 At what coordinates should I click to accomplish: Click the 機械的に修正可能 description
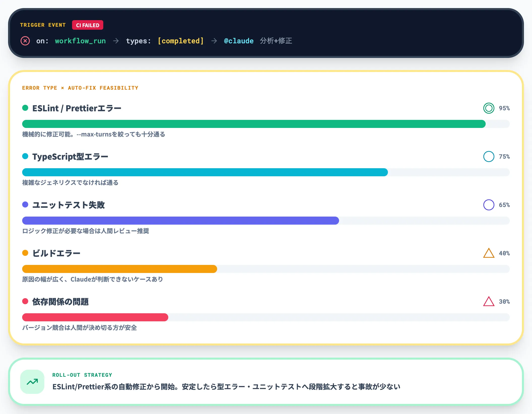tap(94, 134)
